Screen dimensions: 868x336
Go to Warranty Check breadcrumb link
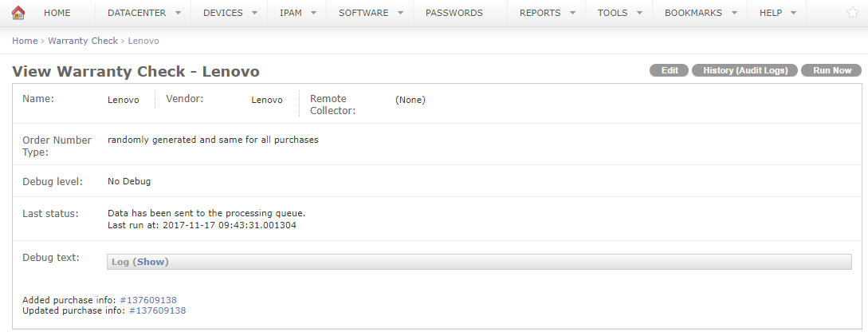(83, 41)
